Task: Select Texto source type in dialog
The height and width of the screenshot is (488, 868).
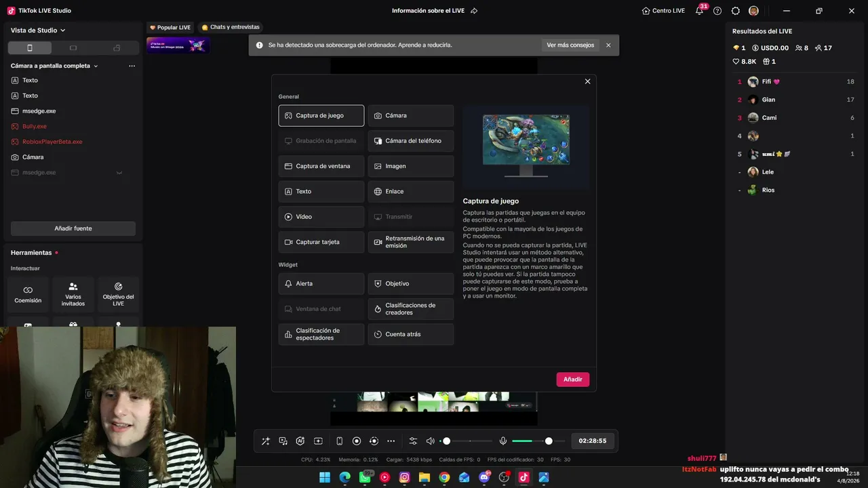Action: click(x=321, y=192)
